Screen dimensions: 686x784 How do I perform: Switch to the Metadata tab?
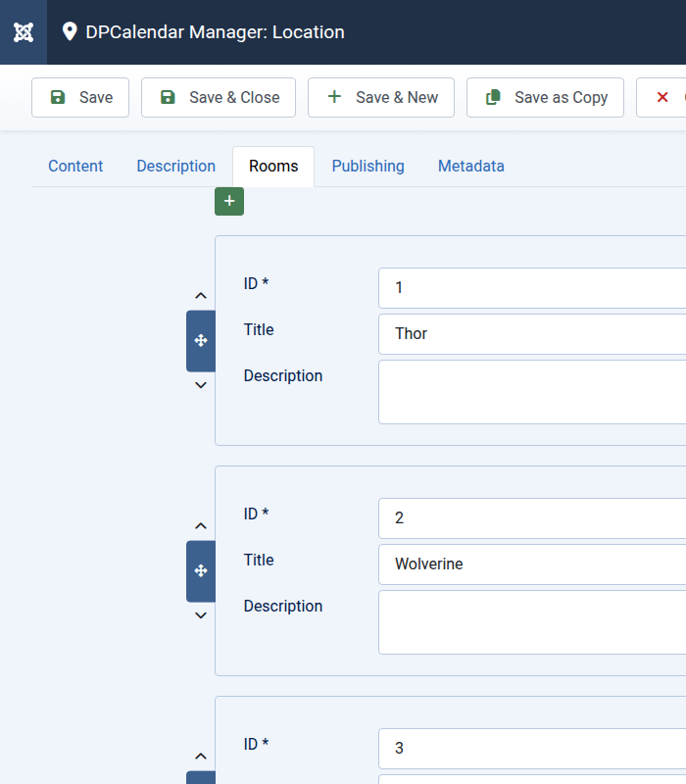click(x=470, y=167)
